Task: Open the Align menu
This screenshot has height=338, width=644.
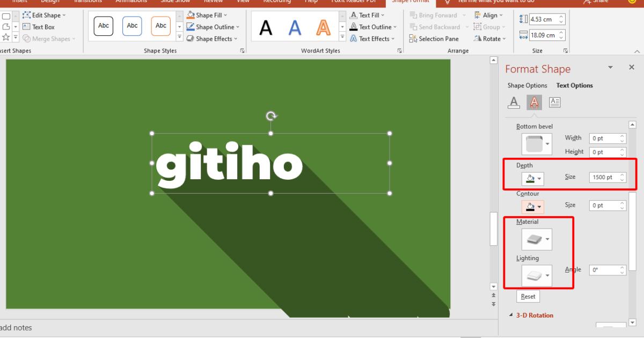Action: (489, 15)
